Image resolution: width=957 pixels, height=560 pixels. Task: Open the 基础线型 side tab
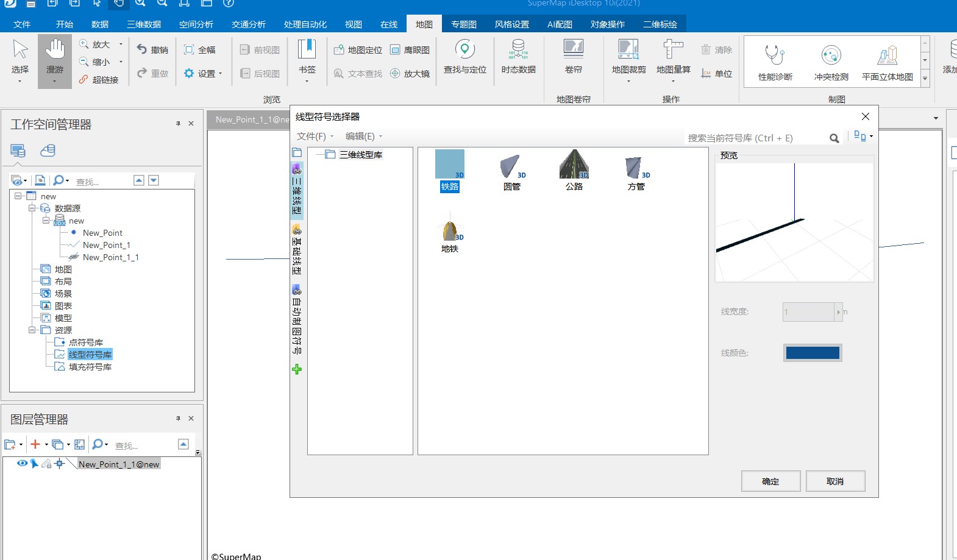[297, 250]
